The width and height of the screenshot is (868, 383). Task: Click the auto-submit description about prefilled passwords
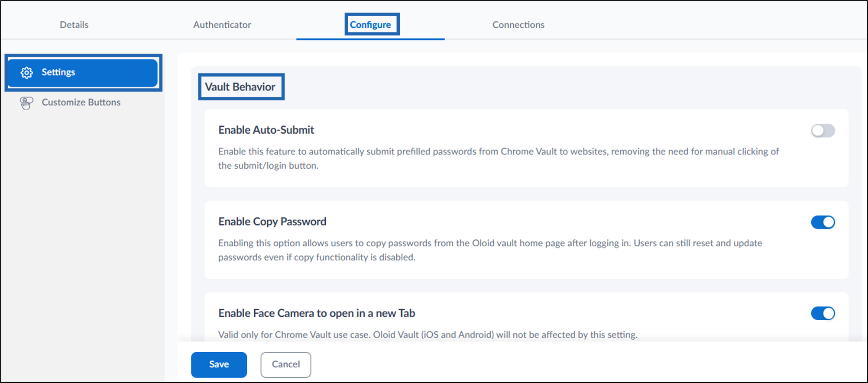tap(499, 158)
